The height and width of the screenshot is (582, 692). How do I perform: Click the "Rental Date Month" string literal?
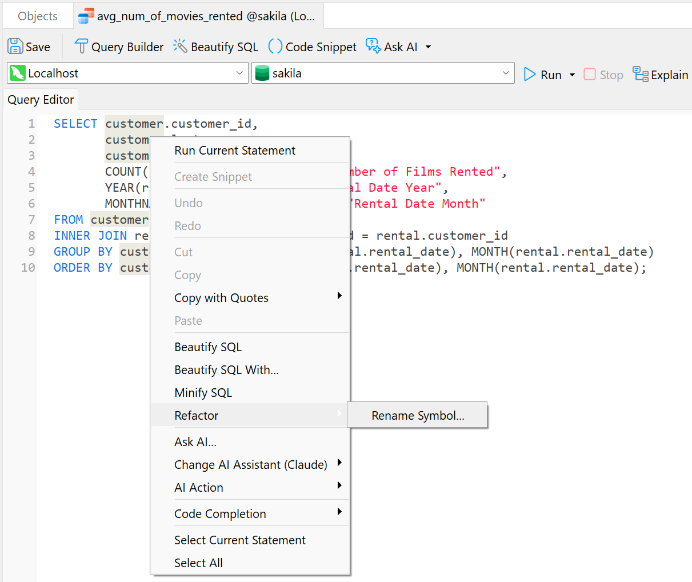pos(418,203)
